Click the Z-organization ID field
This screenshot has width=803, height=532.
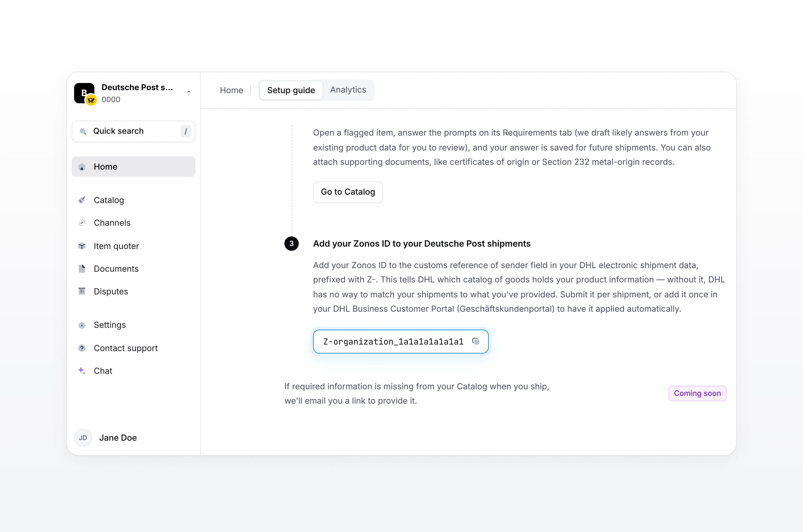tap(401, 341)
